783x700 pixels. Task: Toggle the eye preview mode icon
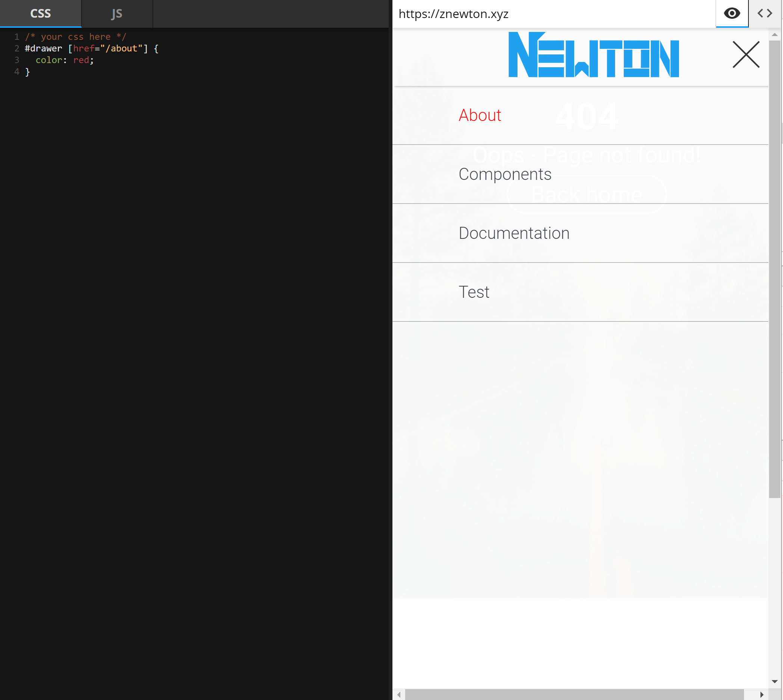tap(732, 14)
